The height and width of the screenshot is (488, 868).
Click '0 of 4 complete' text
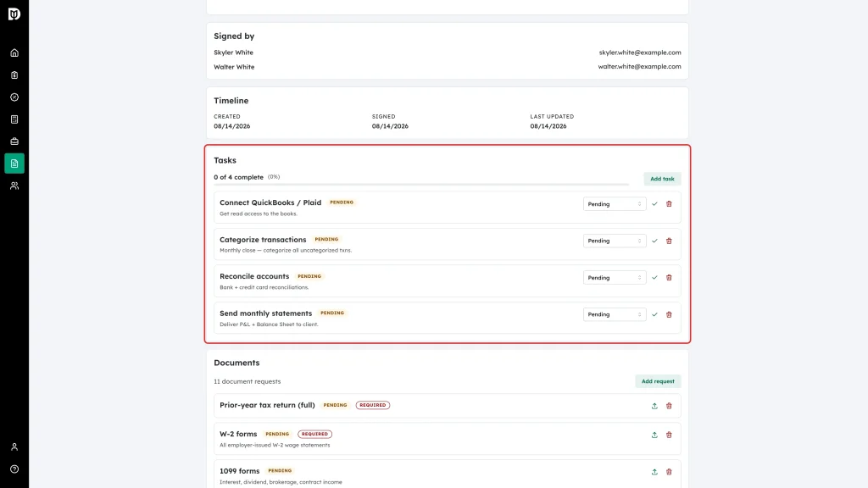pyautogui.click(x=238, y=177)
